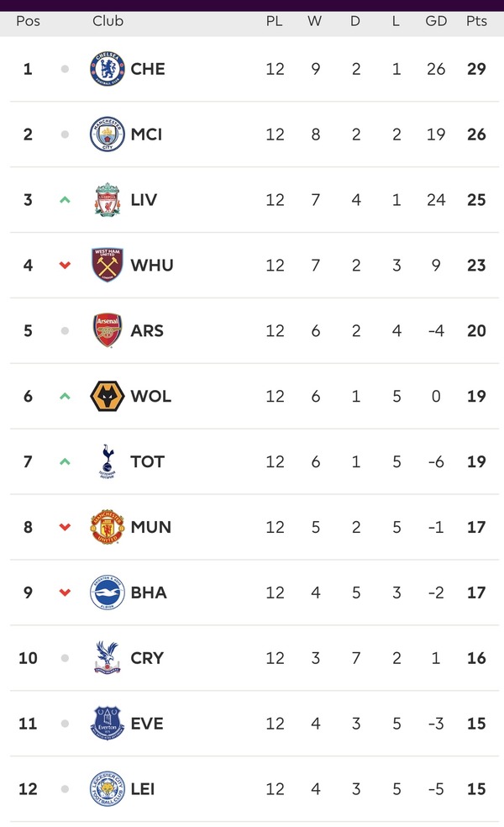Select Crystal Palace's 16 points value
This screenshot has width=504, height=827.
pyautogui.click(x=476, y=658)
